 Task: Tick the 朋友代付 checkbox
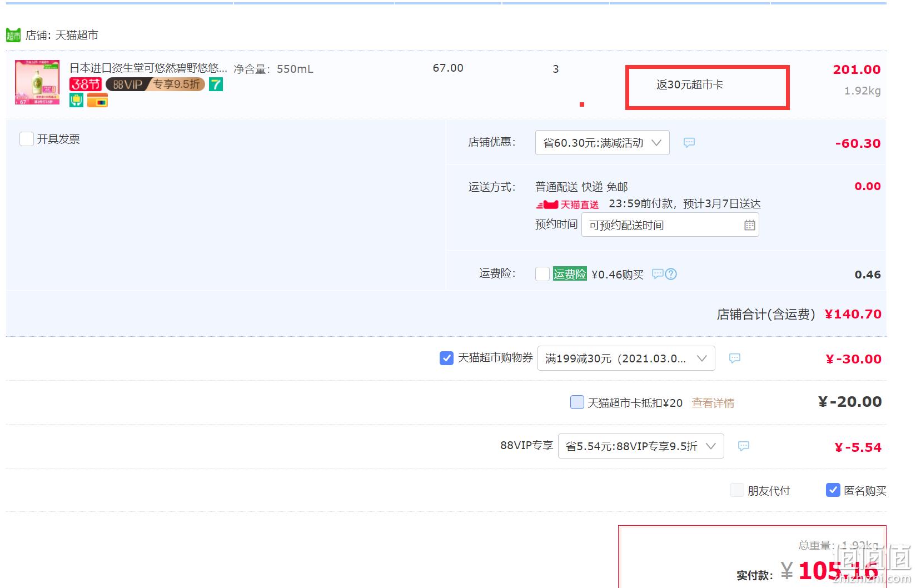tap(737, 490)
